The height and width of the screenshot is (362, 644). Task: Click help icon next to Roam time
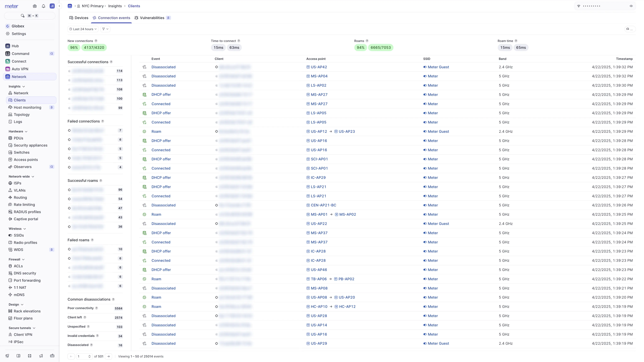pyautogui.click(x=516, y=41)
